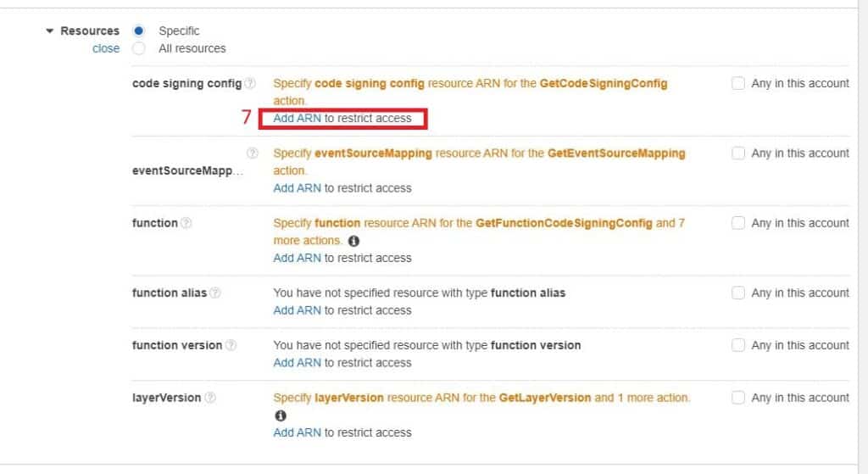Select the All resources radio button
The width and height of the screenshot is (868, 474).
point(139,48)
